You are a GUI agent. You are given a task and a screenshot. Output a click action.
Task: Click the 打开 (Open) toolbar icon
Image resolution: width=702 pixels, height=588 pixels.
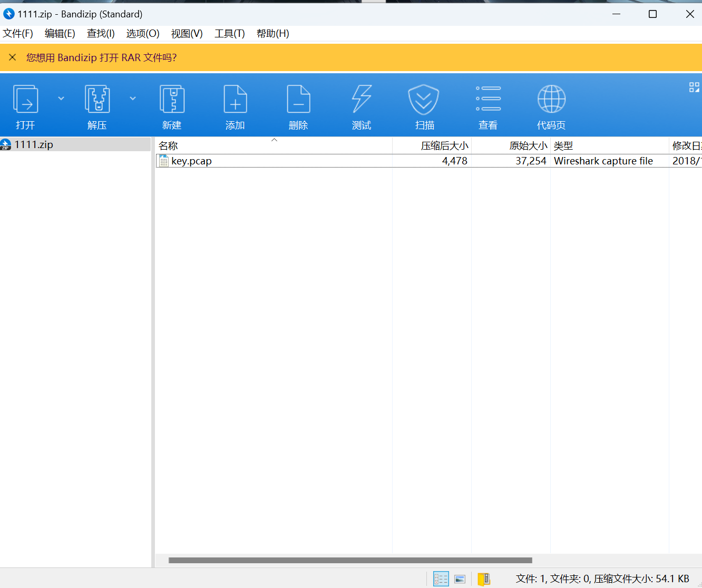[25, 99]
